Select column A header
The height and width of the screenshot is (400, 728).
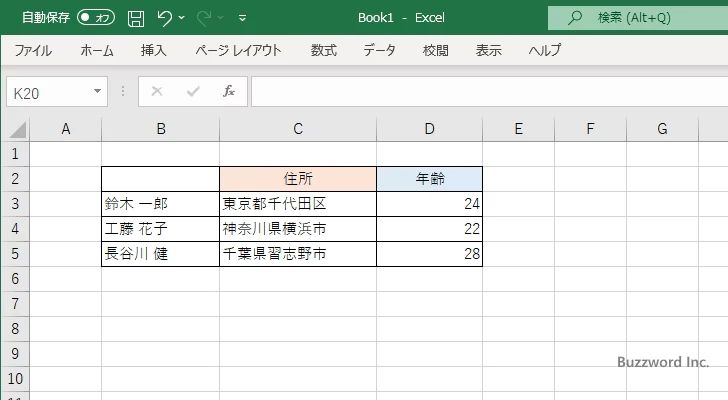click(65, 129)
